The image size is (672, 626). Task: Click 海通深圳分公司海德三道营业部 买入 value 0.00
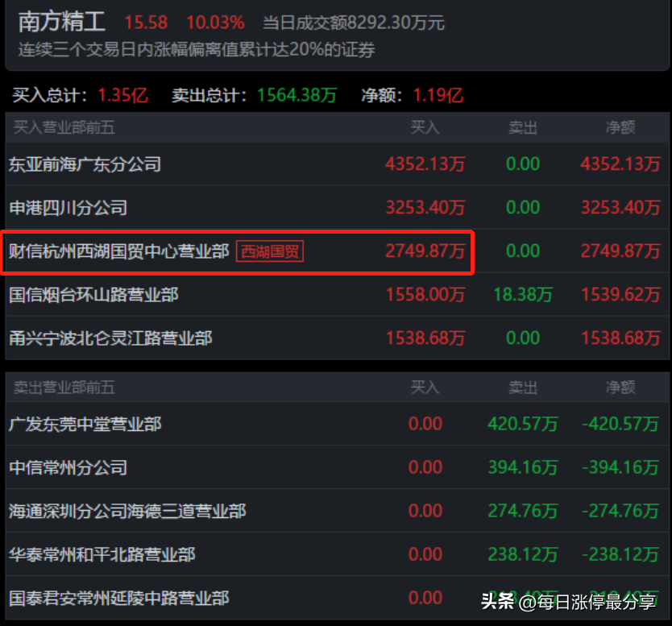pos(425,511)
